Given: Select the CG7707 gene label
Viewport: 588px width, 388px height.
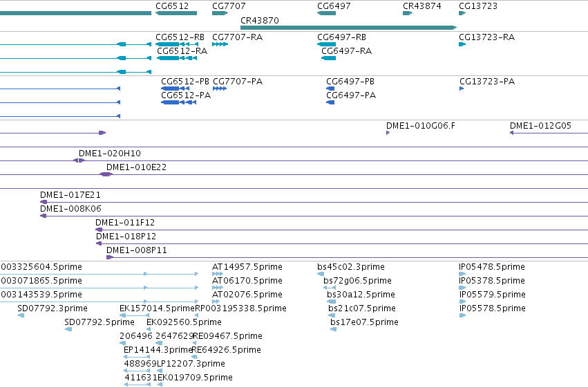Looking at the screenshot, I should tap(229, 6).
